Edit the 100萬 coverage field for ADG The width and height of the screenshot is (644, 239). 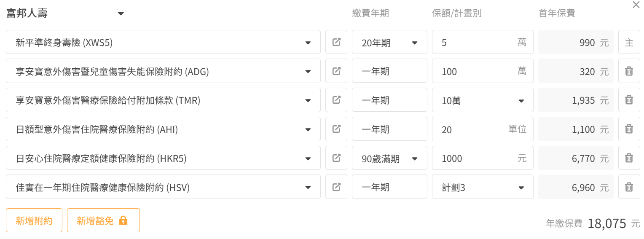483,71
